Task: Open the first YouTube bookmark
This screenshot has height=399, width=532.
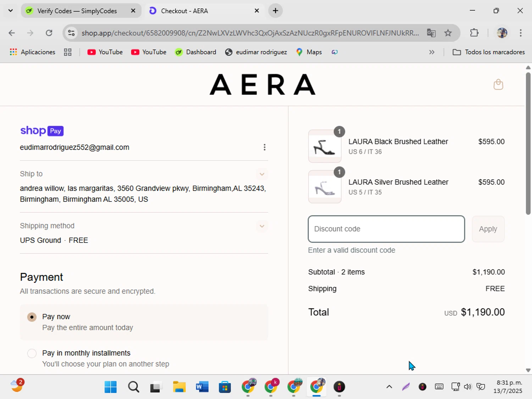Action: pos(105,52)
